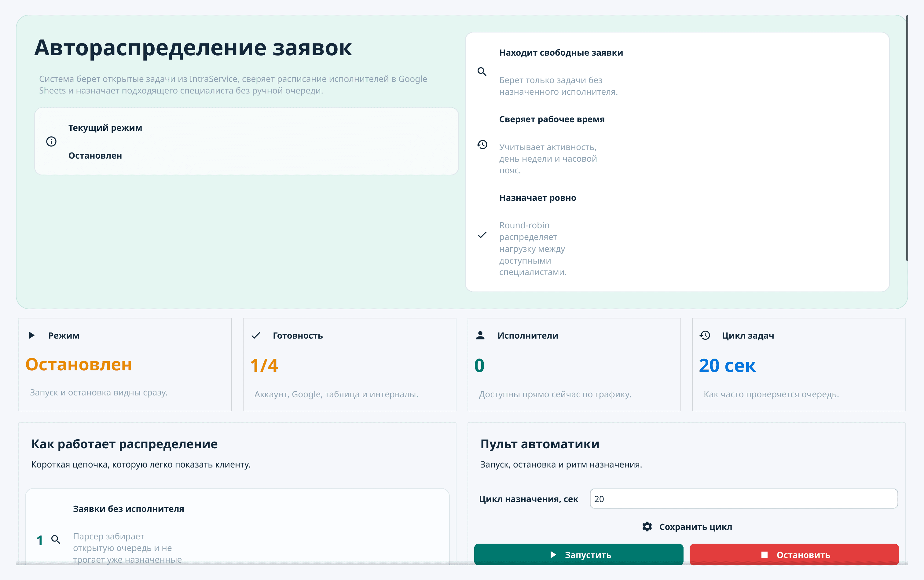Click the info icon beside Текущий режим
The image size is (924, 580).
tap(51, 141)
